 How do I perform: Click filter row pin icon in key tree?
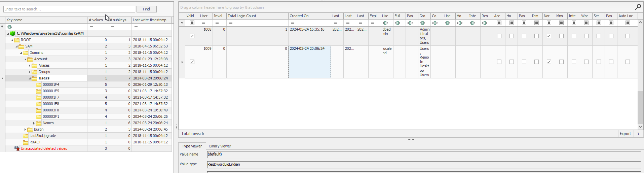pyautogui.click(x=2, y=27)
